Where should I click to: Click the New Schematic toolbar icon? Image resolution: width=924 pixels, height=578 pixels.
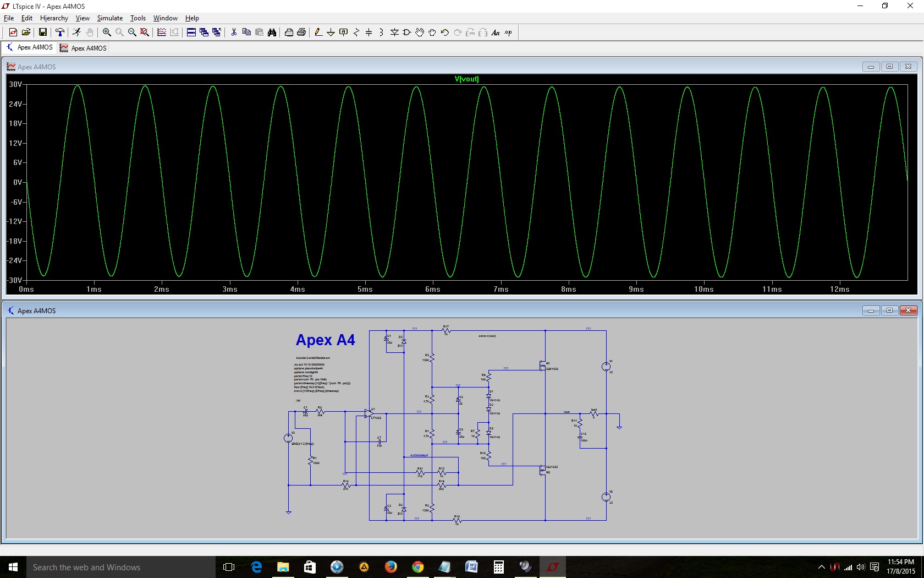point(13,32)
